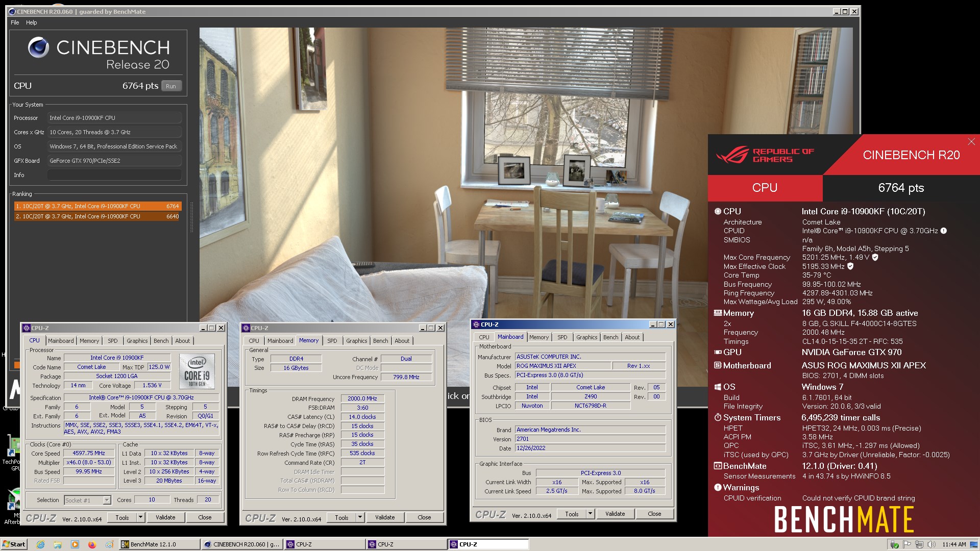980x551 pixels.
Task: Click the Safely Remove Hardware tray icon
Action: click(x=894, y=544)
